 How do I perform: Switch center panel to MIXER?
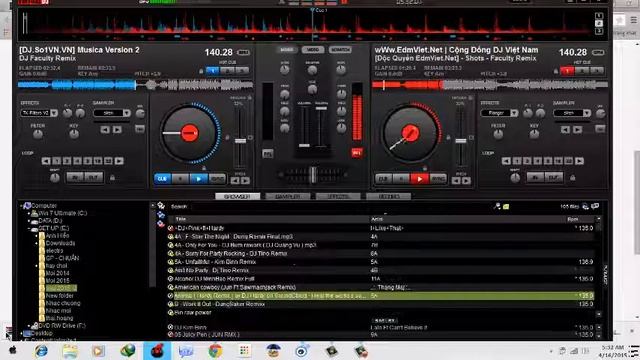click(x=287, y=50)
